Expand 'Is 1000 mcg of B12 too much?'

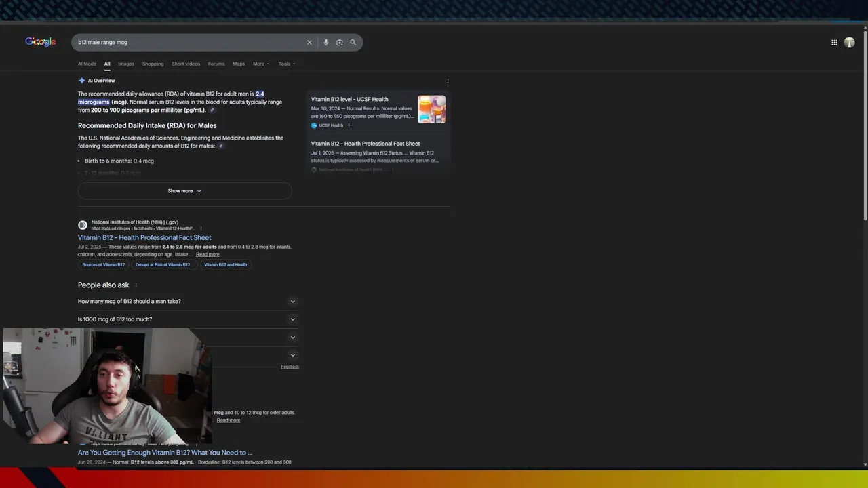click(x=187, y=319)
